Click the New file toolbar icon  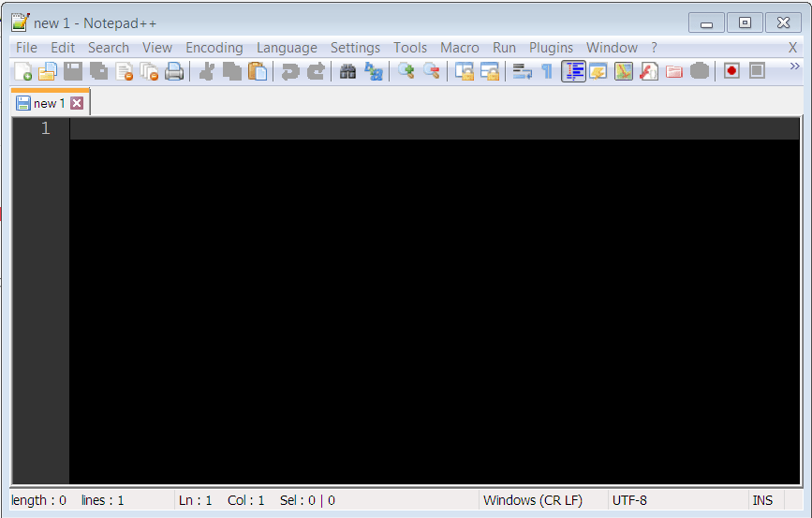[22, 71]
